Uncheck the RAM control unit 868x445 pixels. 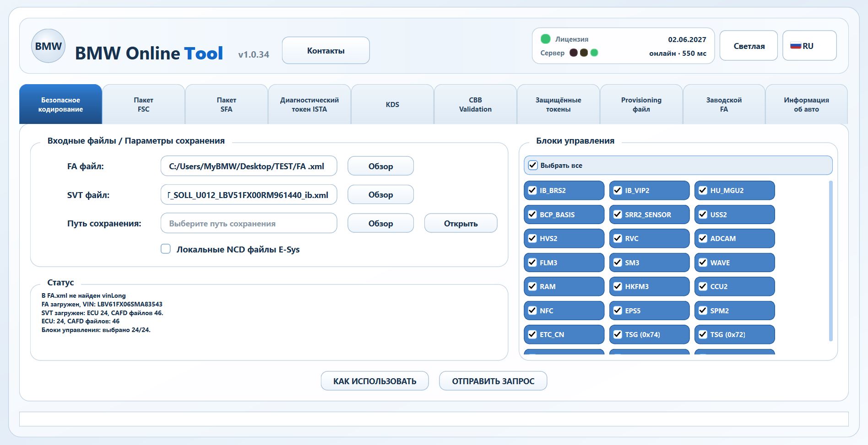pos(532,286)
